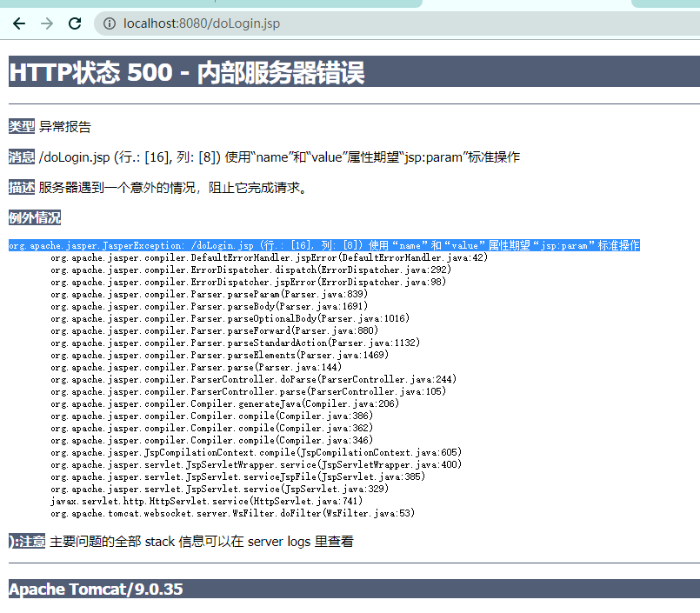700x613 pixels.
Task: Click the '消息' label
Action: click(21, 157)
